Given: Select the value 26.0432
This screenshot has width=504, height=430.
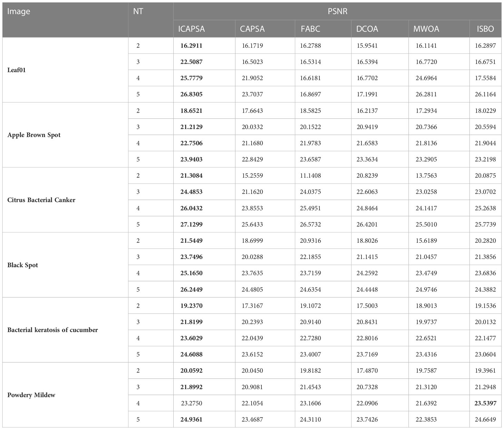Looking at the screenshot, I should pyautogui.click(x=191, y=208).
